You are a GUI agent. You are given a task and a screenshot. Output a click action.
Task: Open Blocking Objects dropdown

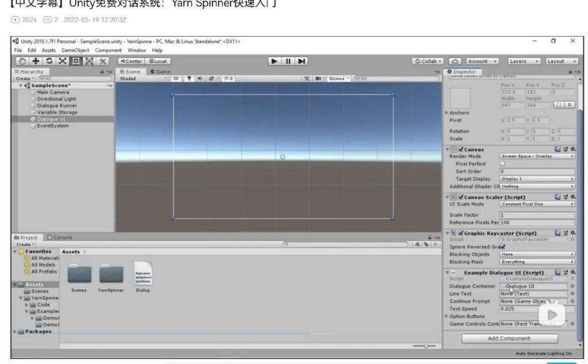537,254
